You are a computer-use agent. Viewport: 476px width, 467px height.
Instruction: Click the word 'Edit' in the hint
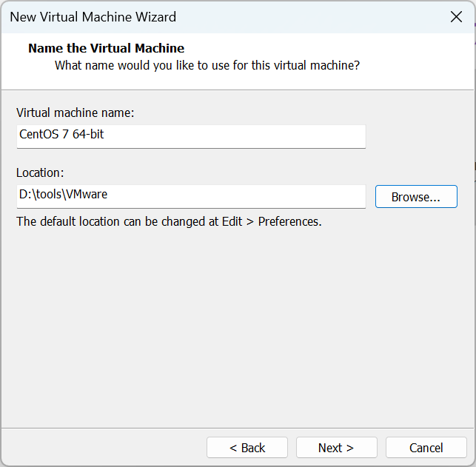tap(232, 221)
